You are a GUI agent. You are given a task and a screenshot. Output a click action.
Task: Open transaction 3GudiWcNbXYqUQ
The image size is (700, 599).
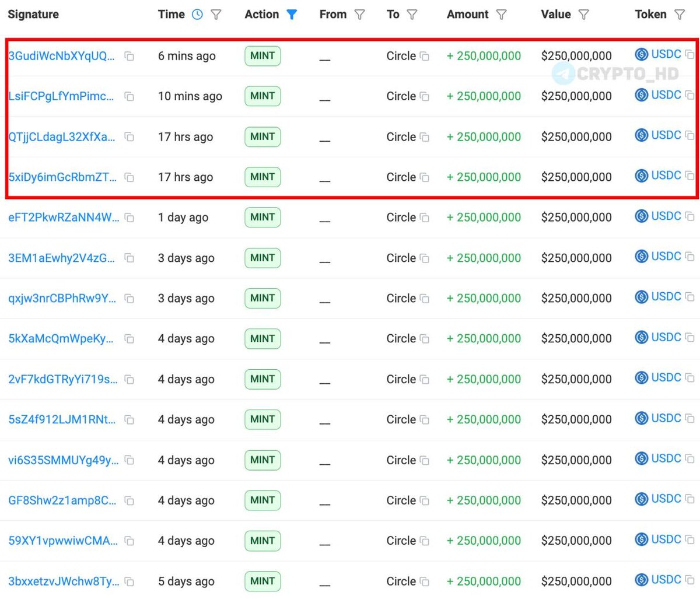click(62, 56)
